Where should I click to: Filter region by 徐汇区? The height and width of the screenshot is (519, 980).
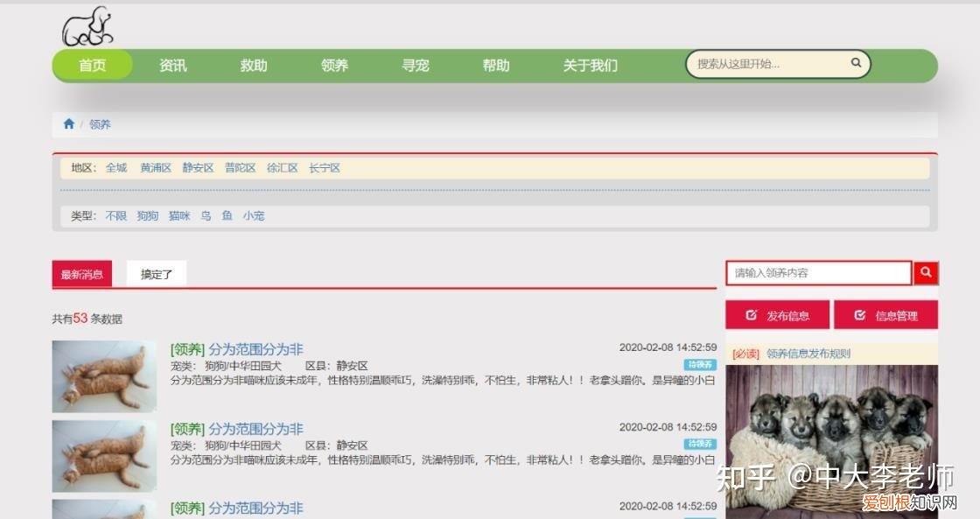pos(283,167)
